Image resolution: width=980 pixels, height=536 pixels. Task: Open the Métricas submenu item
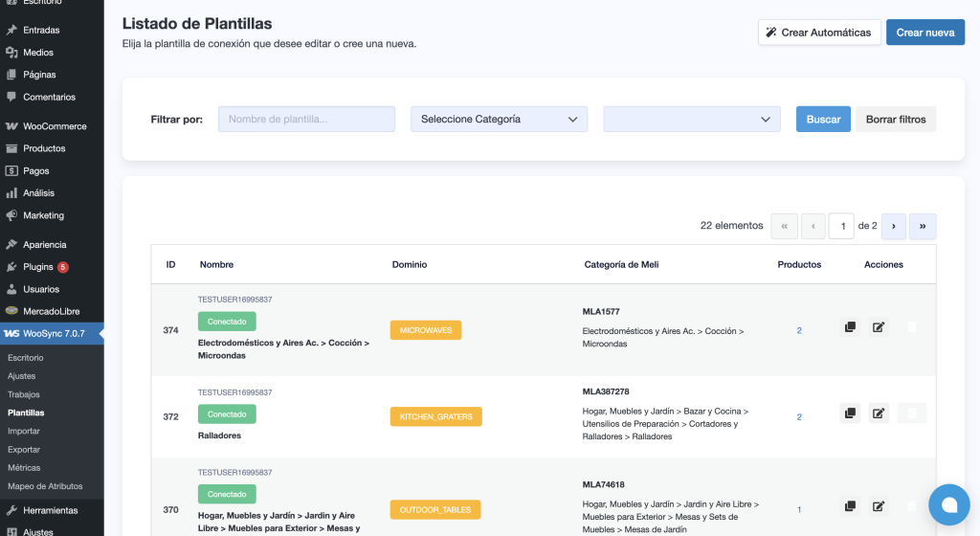(24, 467)
